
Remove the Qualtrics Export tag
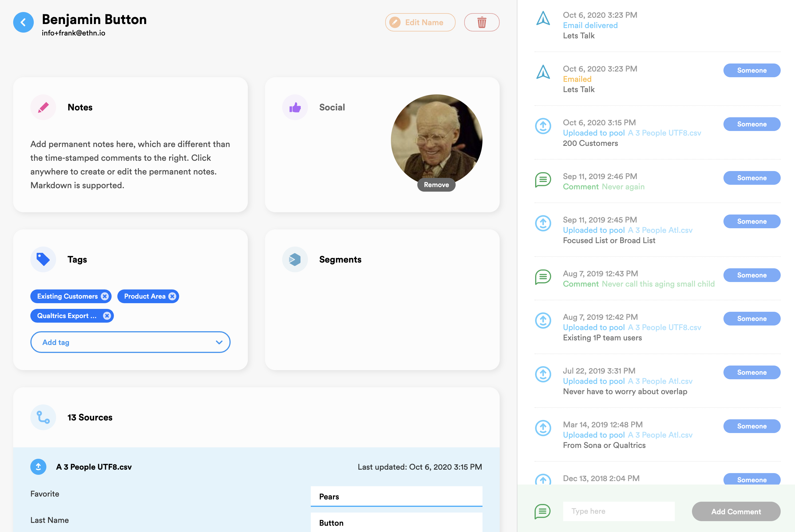coord(107,316)
